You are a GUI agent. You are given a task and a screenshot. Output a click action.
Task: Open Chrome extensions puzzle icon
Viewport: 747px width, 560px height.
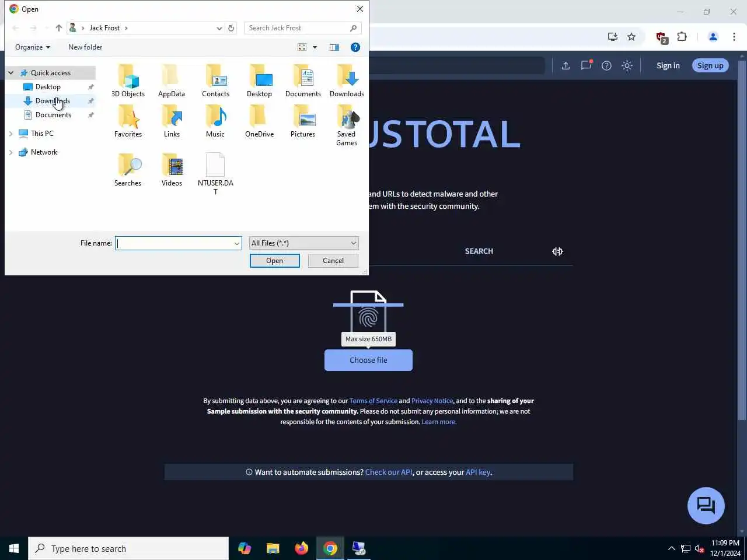coord(682,37)
